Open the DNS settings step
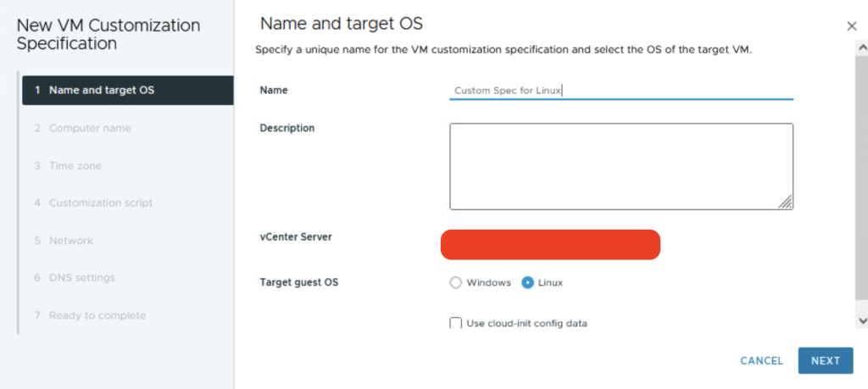This screenshot has height=389, width=868. pyautogui.click(x=81, y=278)
